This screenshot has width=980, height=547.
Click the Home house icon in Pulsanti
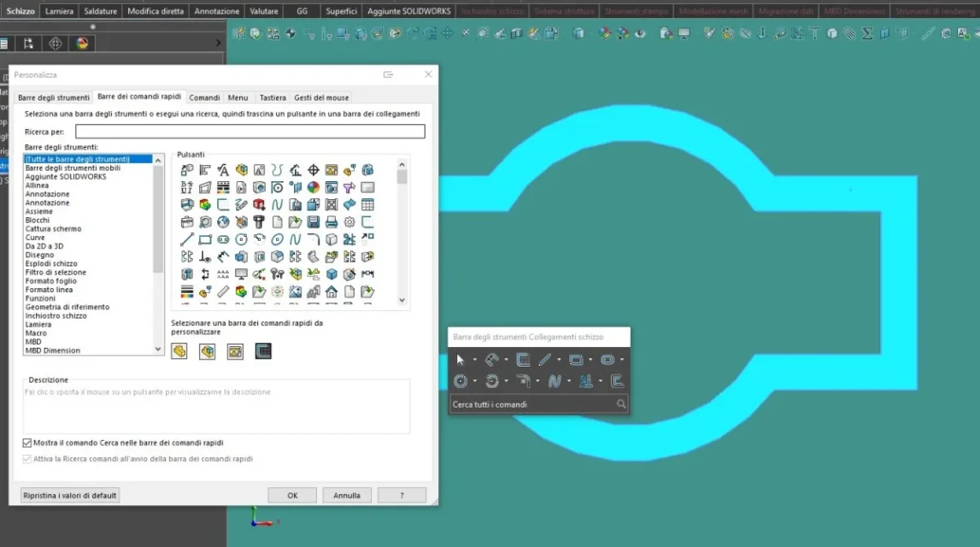[x=332, y=291]
